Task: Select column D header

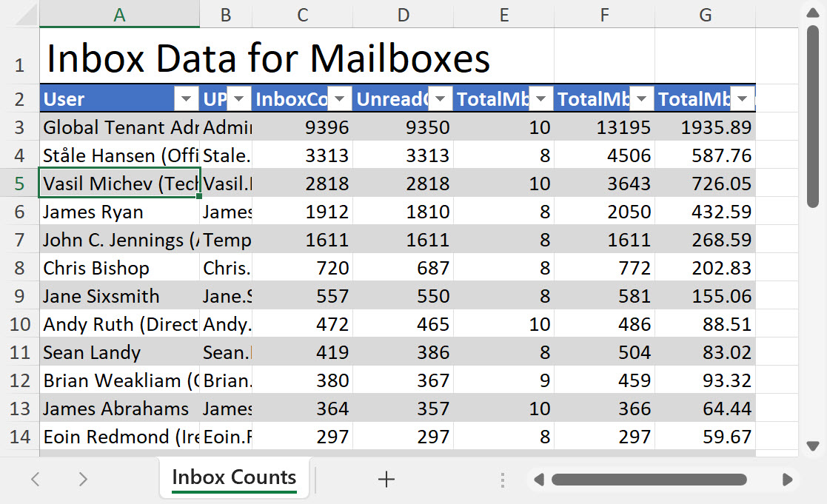Action: point(403,15)
